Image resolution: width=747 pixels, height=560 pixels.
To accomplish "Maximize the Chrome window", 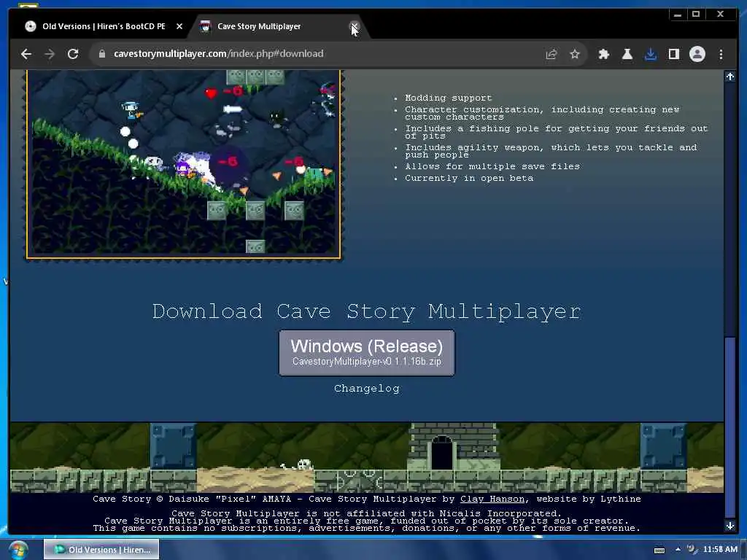I will click(696, 15).
